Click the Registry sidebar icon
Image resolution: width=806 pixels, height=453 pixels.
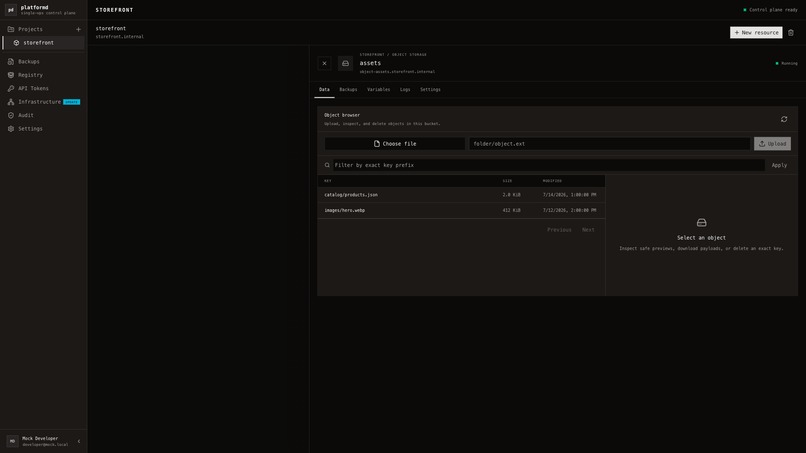tap(11, 75)
